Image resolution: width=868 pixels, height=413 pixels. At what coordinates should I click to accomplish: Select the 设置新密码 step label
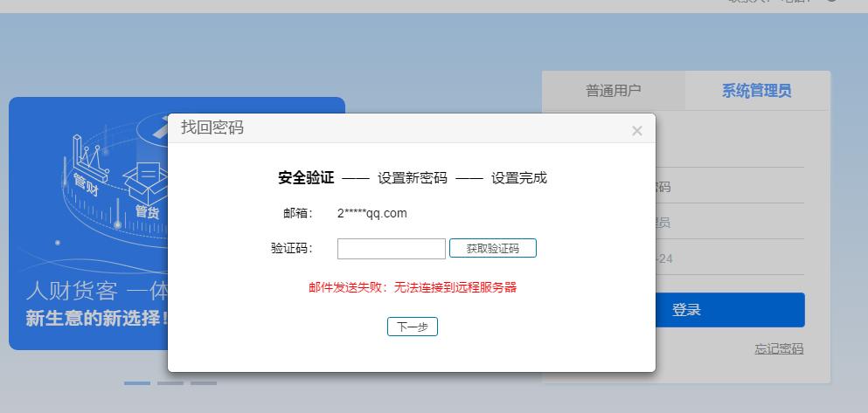[x=413, y=178]
